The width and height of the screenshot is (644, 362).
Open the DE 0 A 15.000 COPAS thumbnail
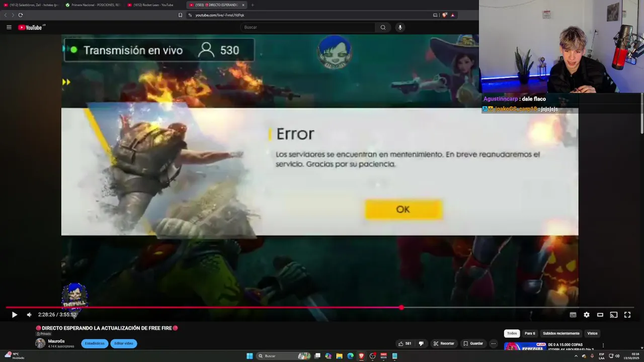tap(525, 346)
